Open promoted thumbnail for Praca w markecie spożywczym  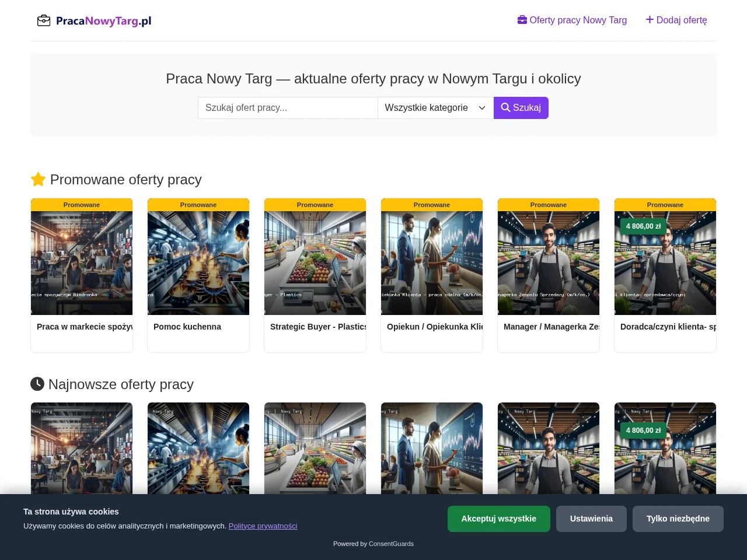pos(82,263)
